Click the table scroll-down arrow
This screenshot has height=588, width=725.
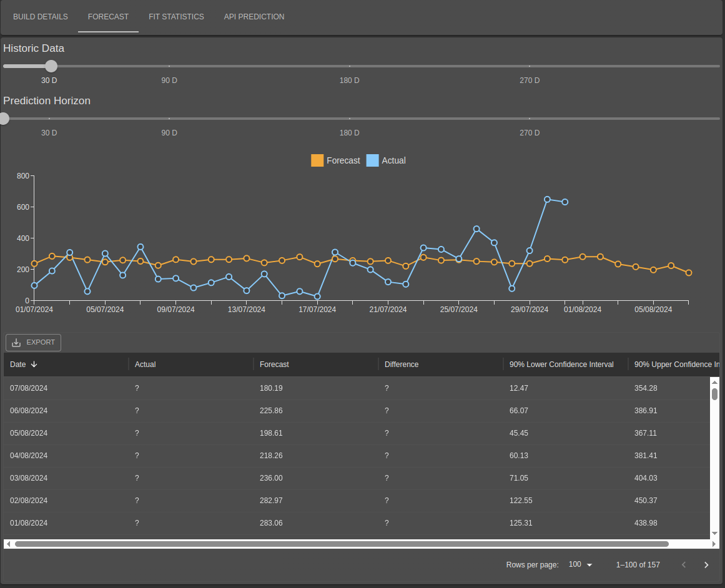pos(714,534)
